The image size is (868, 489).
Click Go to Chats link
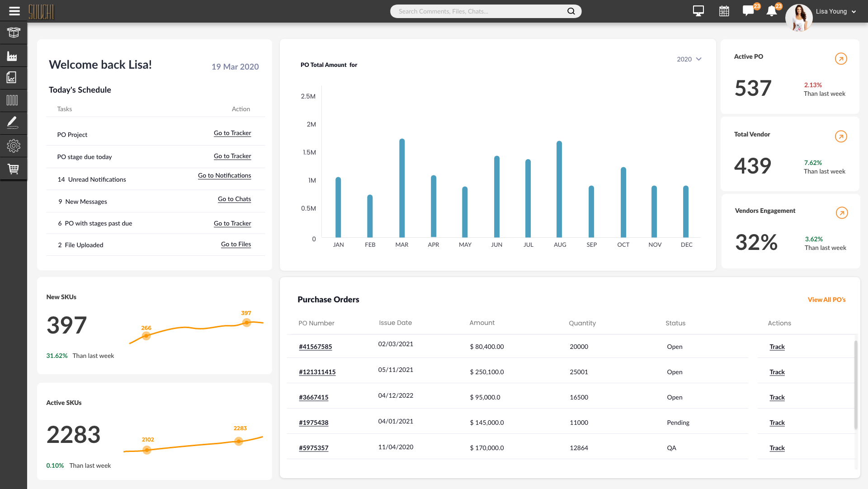pyautogui.click(x=234, y=199)
